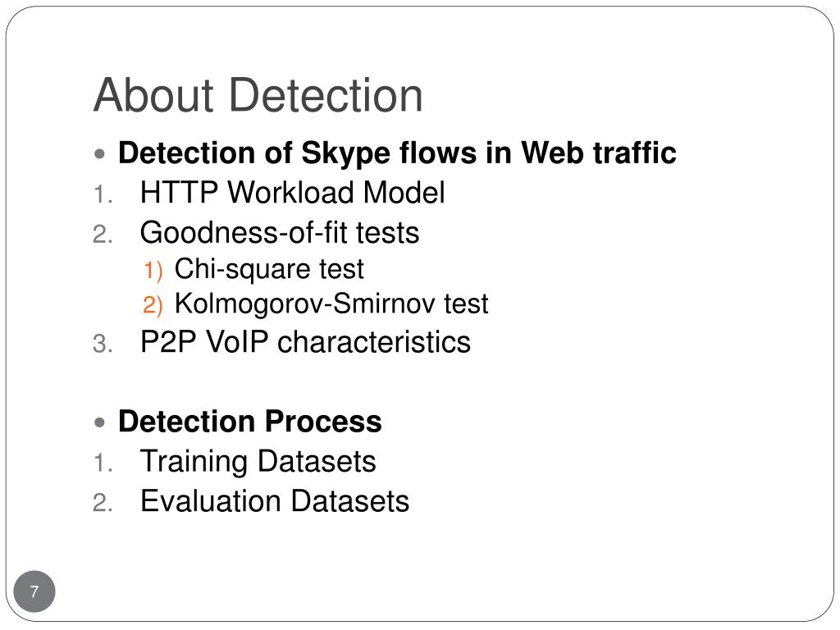Select the Chi-square test sub-item
The image size is (840, 630).
pyautogui.click(x=269, y=269)
